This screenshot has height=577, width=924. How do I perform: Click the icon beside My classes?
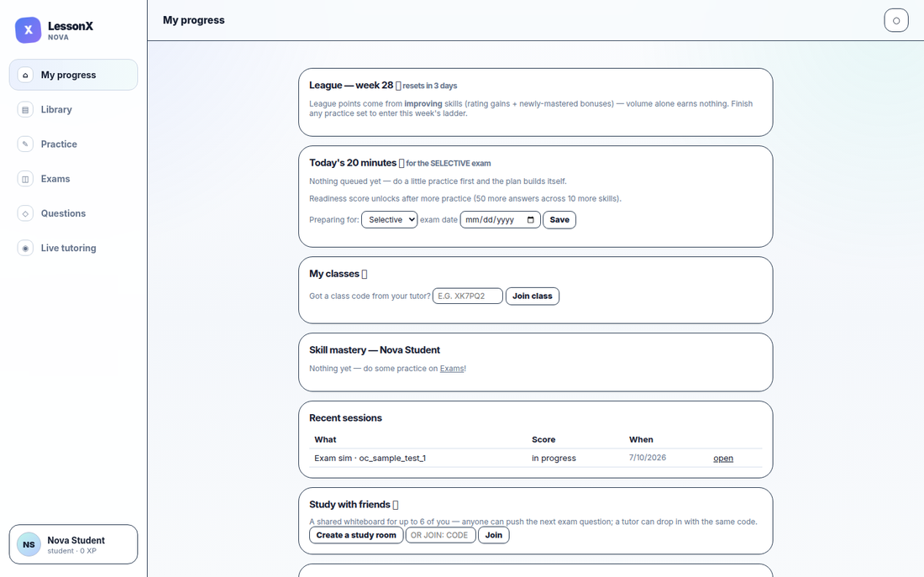[365, 274]
